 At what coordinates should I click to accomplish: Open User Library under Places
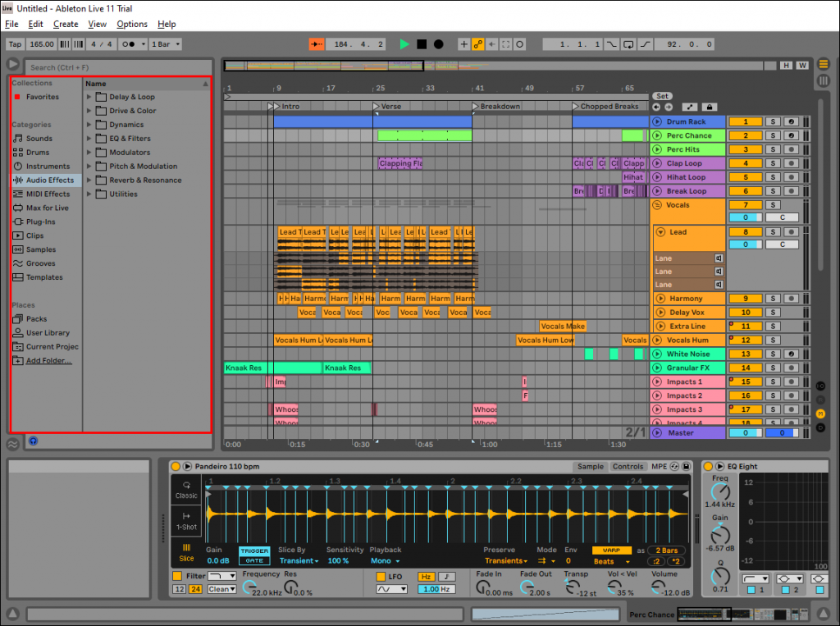click(x=48, y=333)
